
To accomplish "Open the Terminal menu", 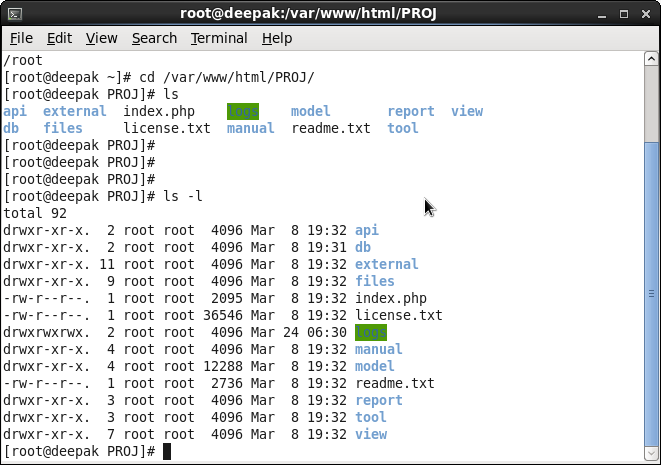I will coord(219,38).
